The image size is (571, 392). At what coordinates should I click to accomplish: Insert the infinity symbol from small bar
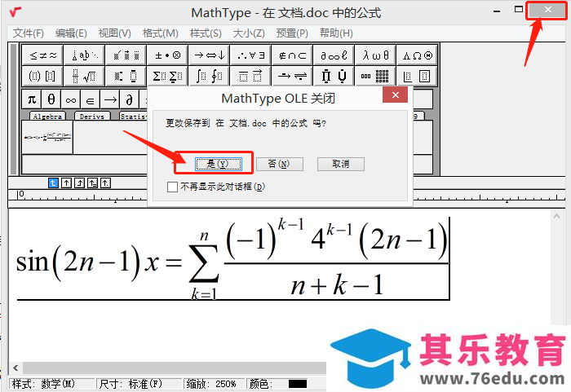point(71,99)
